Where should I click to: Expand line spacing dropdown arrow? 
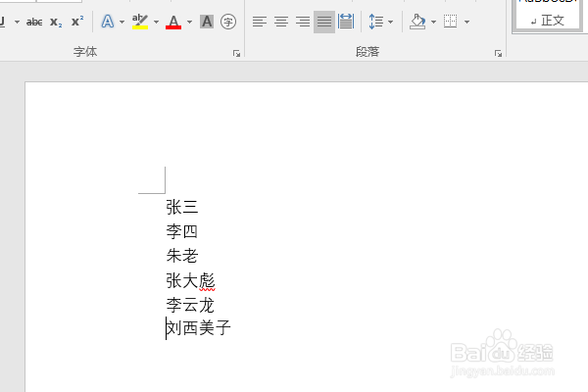[390, 23]
